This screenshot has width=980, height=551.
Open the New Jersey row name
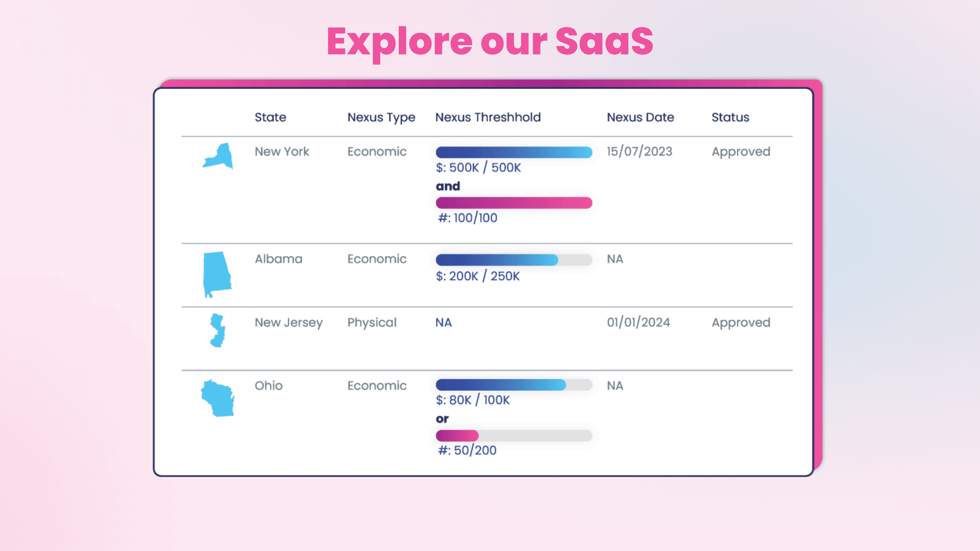288,322
